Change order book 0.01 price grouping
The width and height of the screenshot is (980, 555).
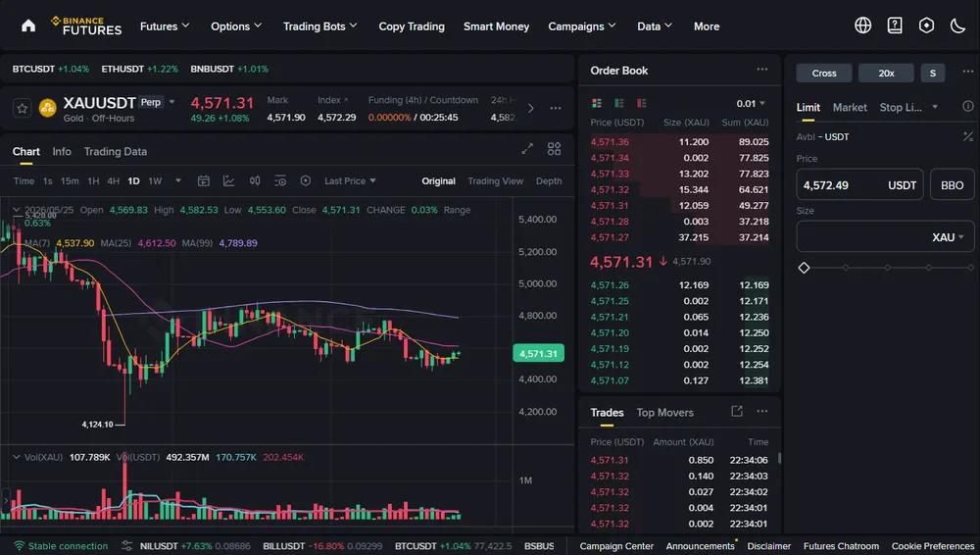751,103
